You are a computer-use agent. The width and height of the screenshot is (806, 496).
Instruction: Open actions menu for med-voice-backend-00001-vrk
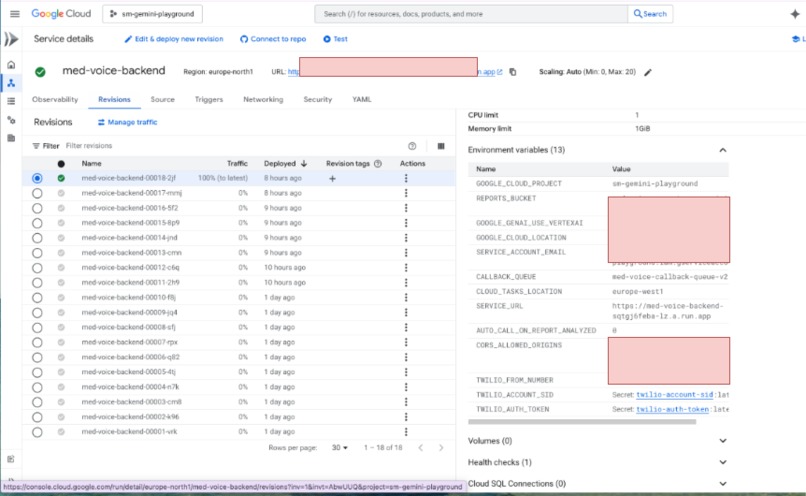[x=406, y=432]
